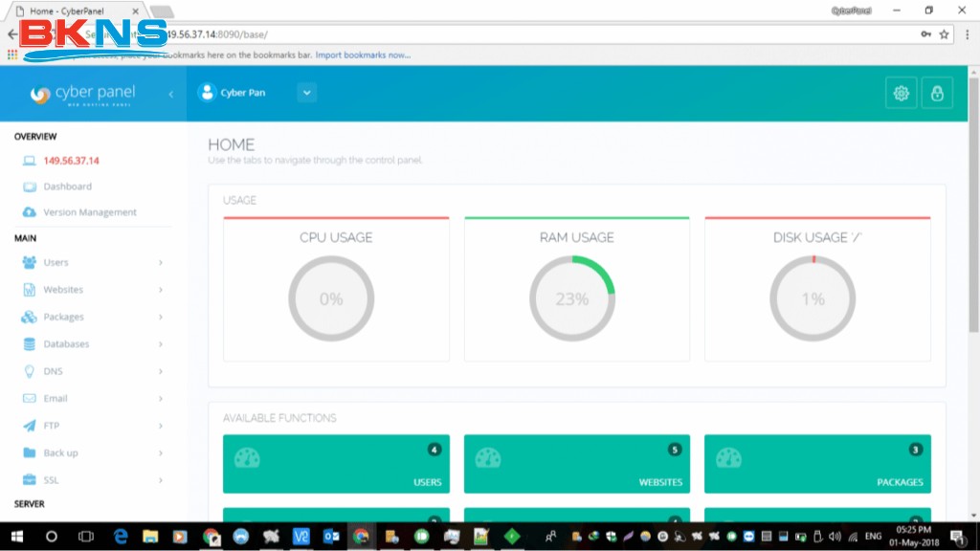Image resolution: width=980 pixels, height=551 pixels.
Task: Open Dashboard from the sidebar
Action: [67, 187]
